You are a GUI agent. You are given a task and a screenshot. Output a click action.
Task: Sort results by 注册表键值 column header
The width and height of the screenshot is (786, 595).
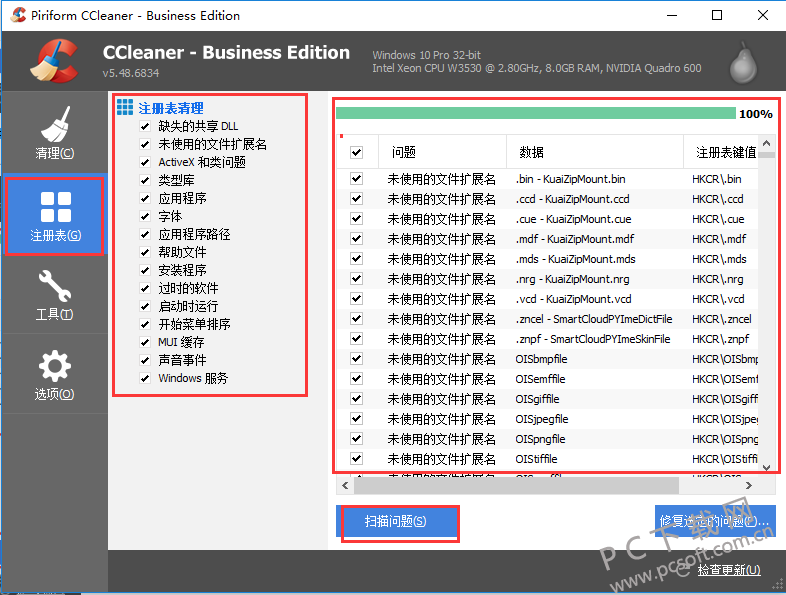[721, 152]
